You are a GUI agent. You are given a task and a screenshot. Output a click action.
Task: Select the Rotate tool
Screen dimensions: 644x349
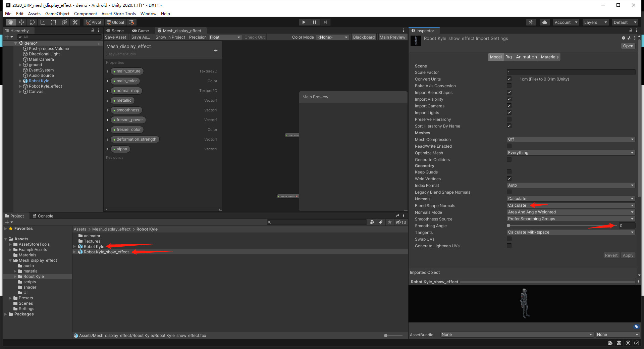coord(32,22)
